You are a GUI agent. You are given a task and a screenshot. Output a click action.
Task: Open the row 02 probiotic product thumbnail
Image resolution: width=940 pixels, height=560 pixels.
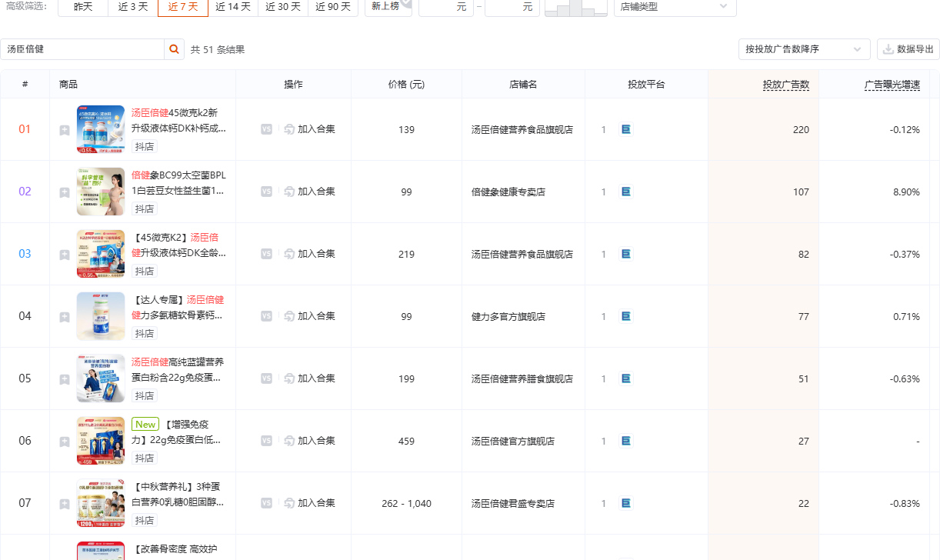pos(101,192)
